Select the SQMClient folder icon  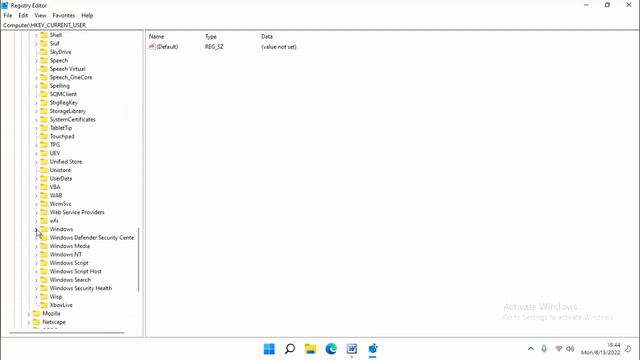(x=44, y=94)
